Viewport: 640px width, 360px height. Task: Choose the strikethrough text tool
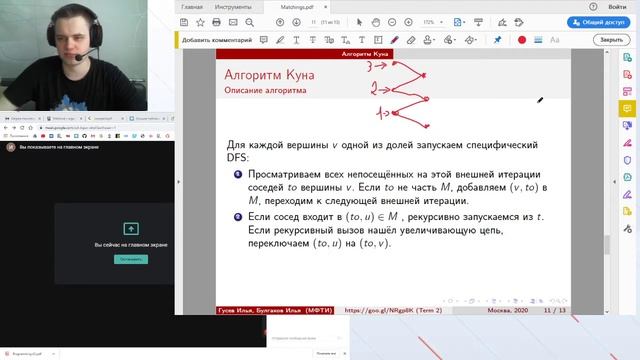point(313,40)
